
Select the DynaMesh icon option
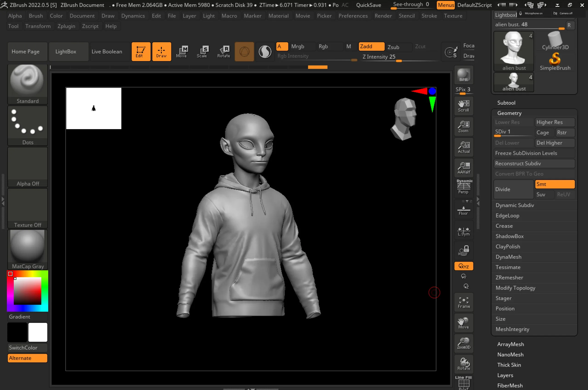point(508,256)
